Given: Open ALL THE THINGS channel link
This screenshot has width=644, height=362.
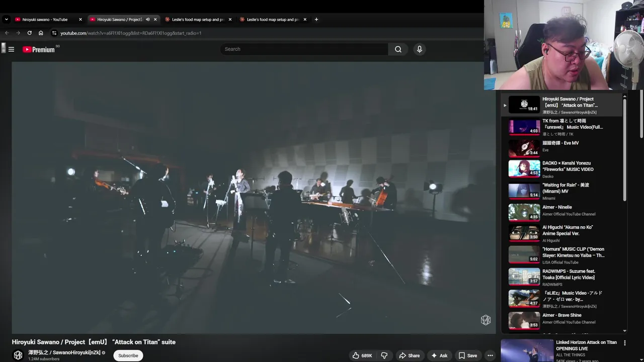Looking at the screenshot, I should [x=570, y=355].
